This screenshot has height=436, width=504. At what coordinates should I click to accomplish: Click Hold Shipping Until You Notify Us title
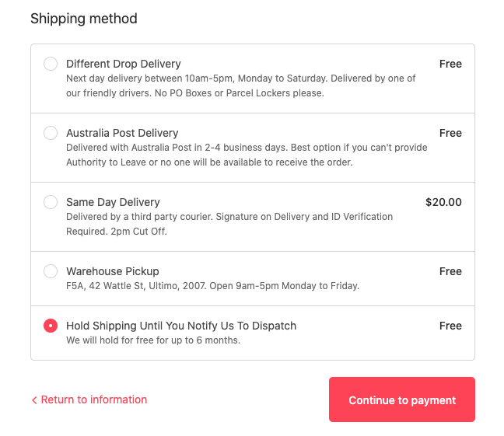tap(181, 326)
